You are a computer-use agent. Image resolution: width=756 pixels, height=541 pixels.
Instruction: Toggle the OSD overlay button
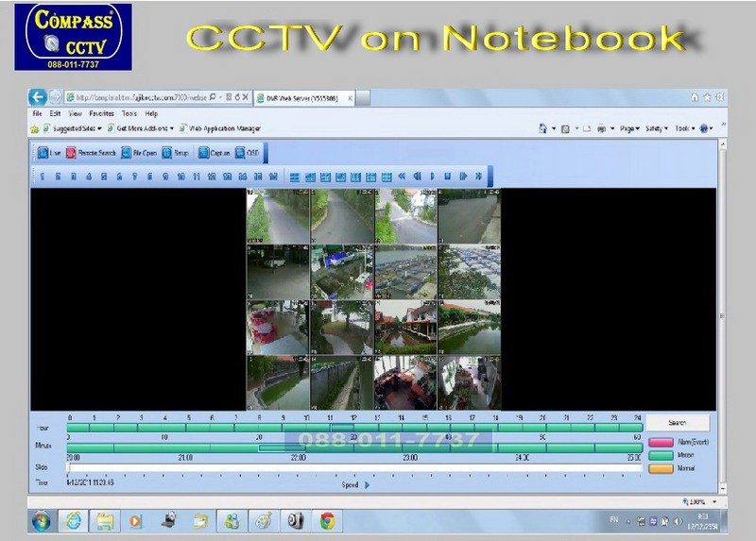point(248,153)
